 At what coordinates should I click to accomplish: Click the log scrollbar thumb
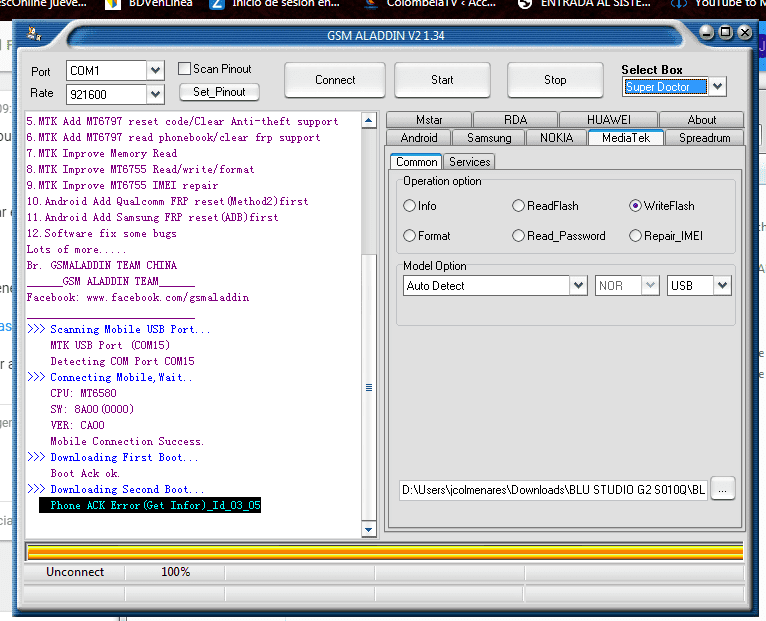[369, 387]
